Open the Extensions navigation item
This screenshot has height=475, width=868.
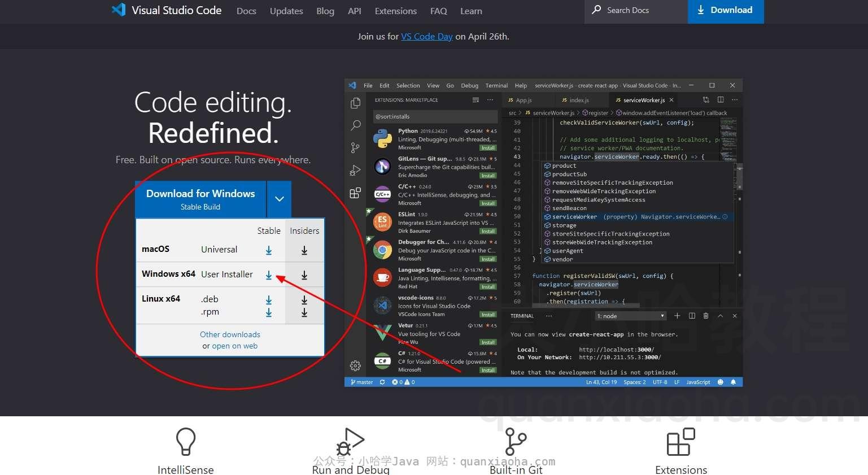[x=396, y=11]
